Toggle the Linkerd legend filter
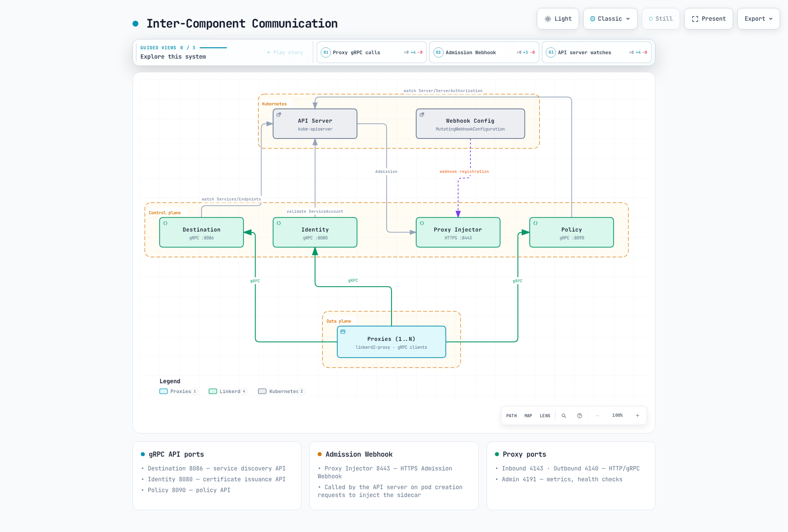This screenshot has width=788, height=532. [228, 392]
